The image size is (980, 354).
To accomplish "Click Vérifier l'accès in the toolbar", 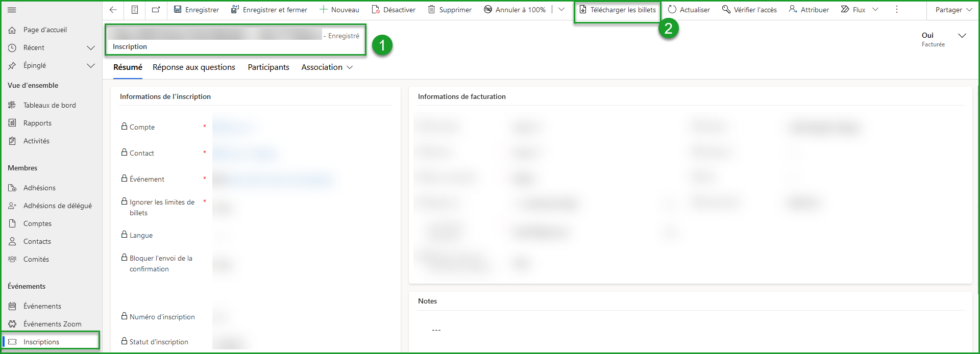I will click(749, 10).
